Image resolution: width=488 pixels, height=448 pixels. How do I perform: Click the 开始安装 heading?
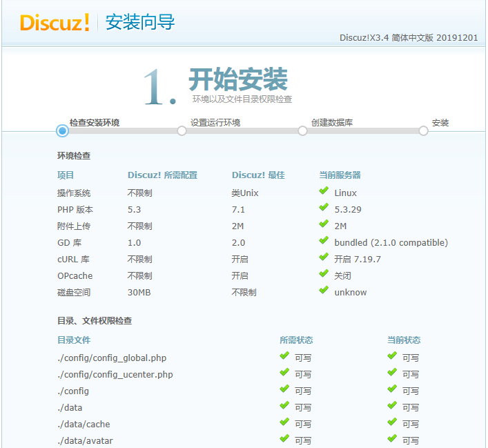(238, 79)
